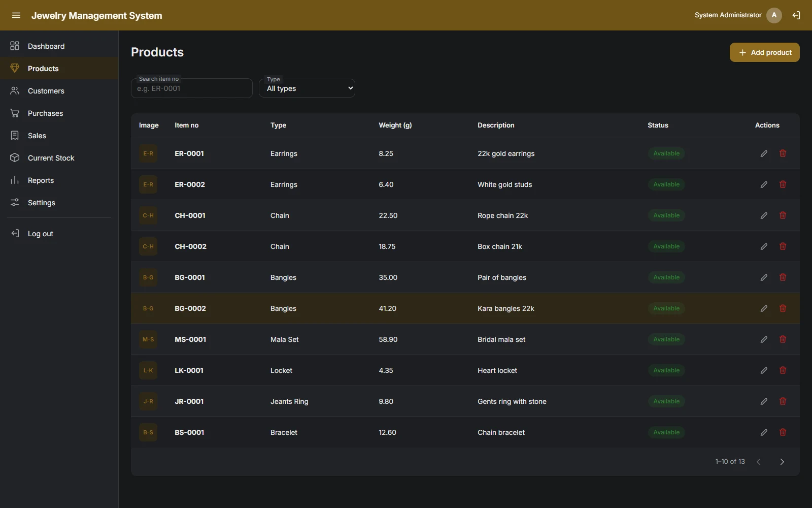Delete product CH-0001 with trash icon

click(783, 215)
